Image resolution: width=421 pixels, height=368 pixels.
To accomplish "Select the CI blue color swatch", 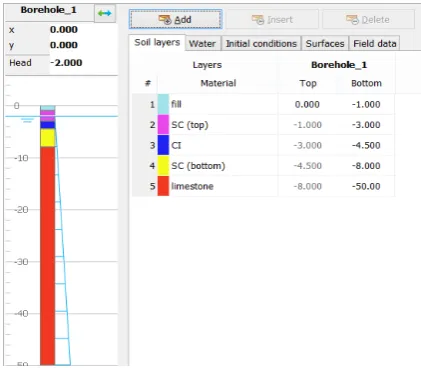I will point(163,145).
